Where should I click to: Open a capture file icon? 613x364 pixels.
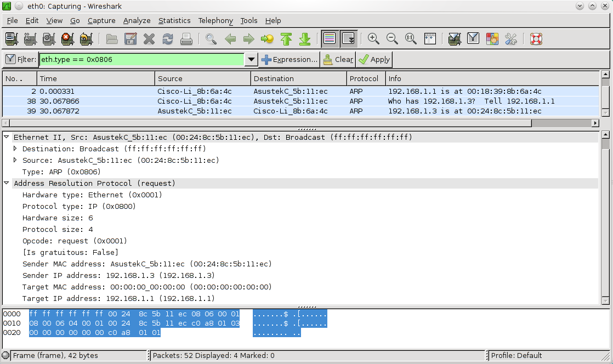click(x=112, y=39)
